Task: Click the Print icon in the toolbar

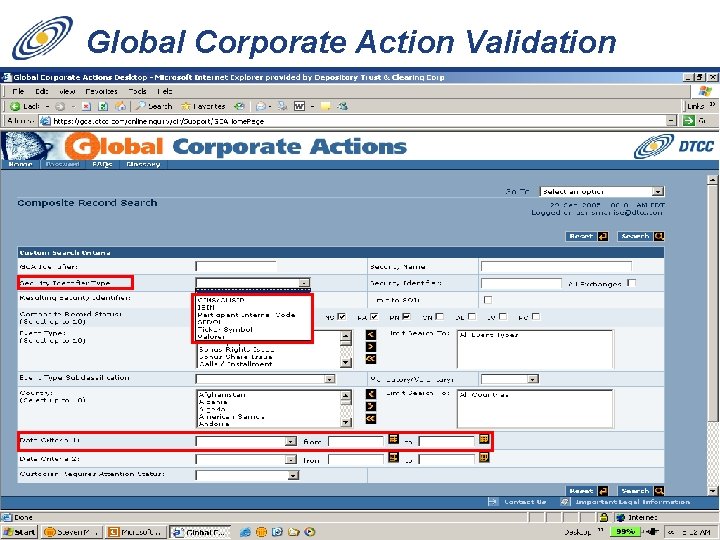Action: tap(282, 107)
